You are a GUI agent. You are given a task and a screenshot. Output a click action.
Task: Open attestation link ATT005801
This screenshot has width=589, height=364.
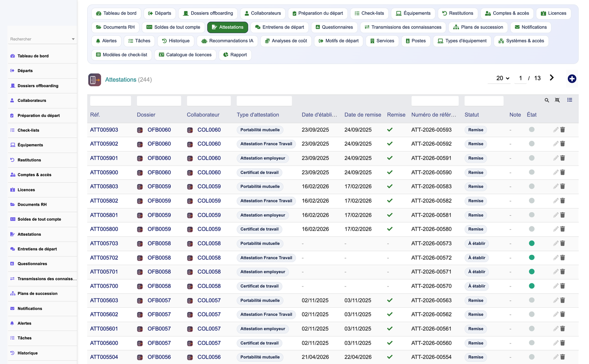104,215
